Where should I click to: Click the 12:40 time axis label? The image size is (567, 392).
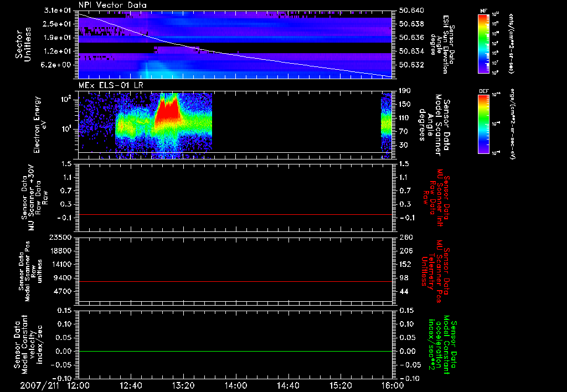tap(131, 385)
